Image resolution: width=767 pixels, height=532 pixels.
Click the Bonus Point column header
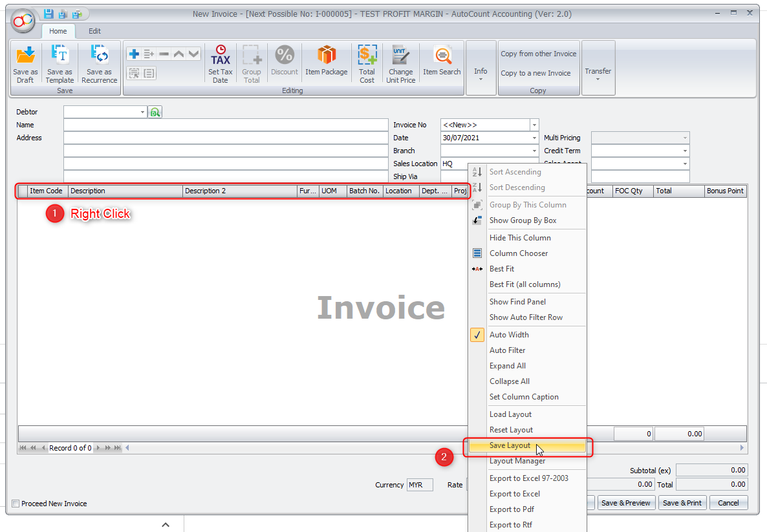pos(726,191)
